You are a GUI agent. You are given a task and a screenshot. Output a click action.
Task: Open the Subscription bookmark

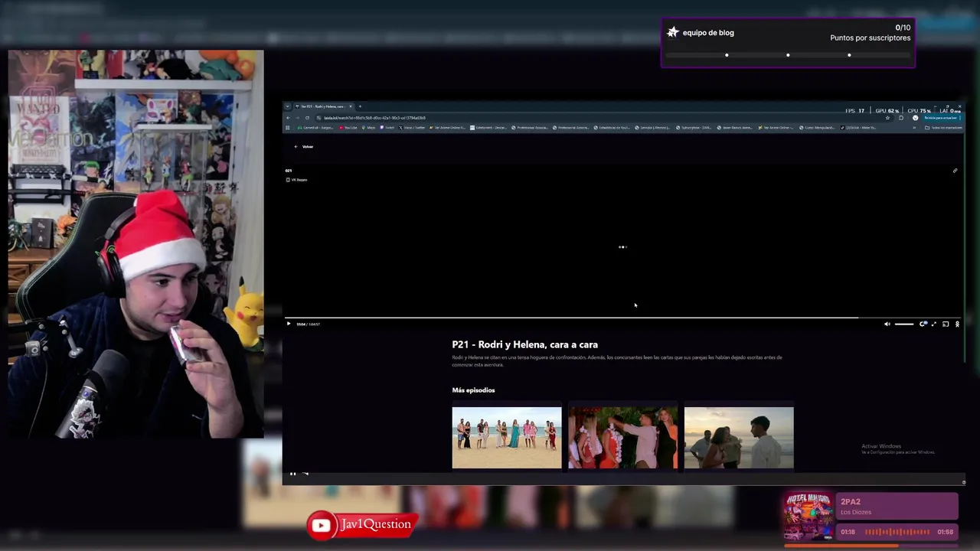(694, 128)
